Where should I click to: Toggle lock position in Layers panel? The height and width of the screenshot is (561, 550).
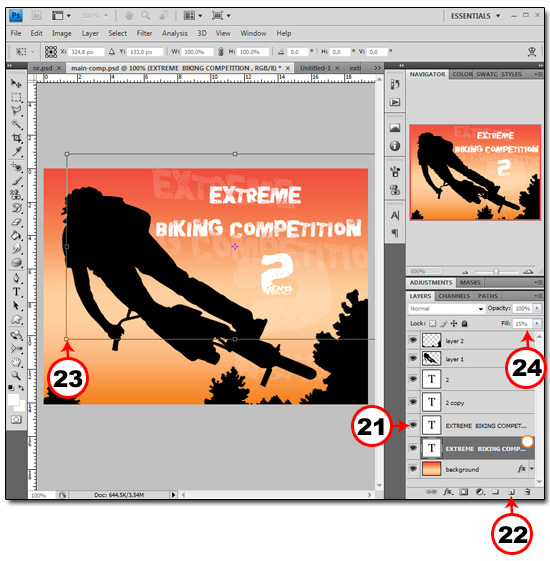point(454,323)
